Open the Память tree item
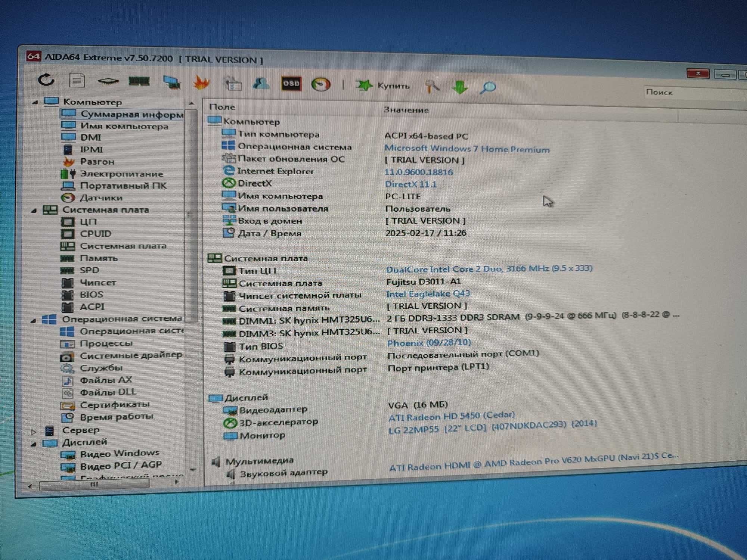The image size is (747, 560). 89,258
